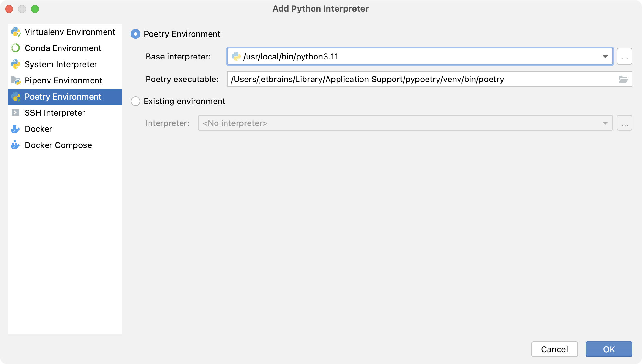Click the Docker Compose whale icon
Screen dimensions: 642x364
point(16,145)
